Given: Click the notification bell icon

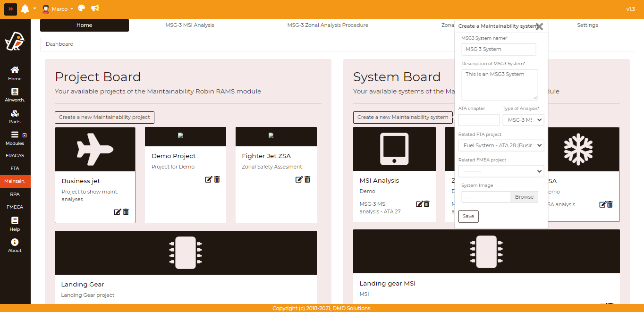Looking at the screenshot, I should coord(25,9).
